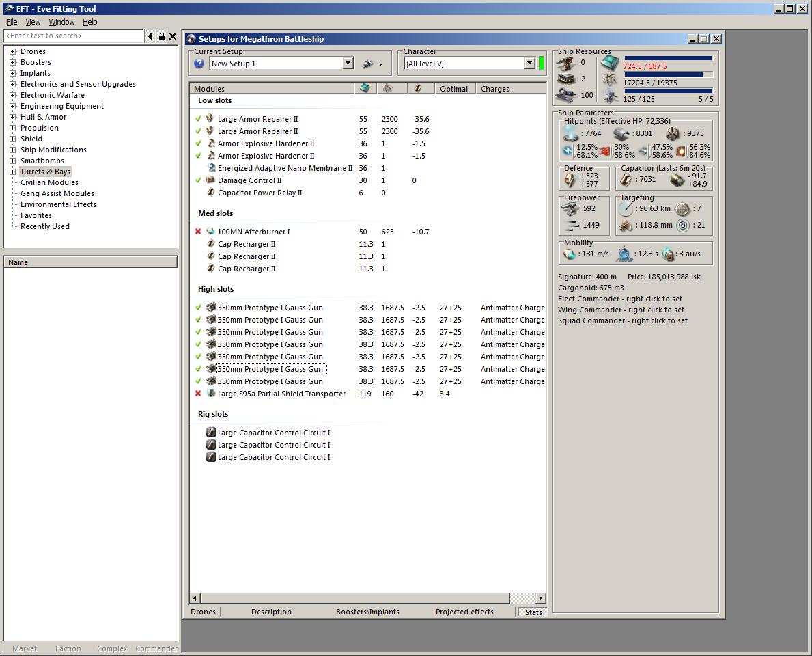Click the hull structure icon beside 9375
Image resolution: width=812 pixels, height=656 pixels.
672,134
